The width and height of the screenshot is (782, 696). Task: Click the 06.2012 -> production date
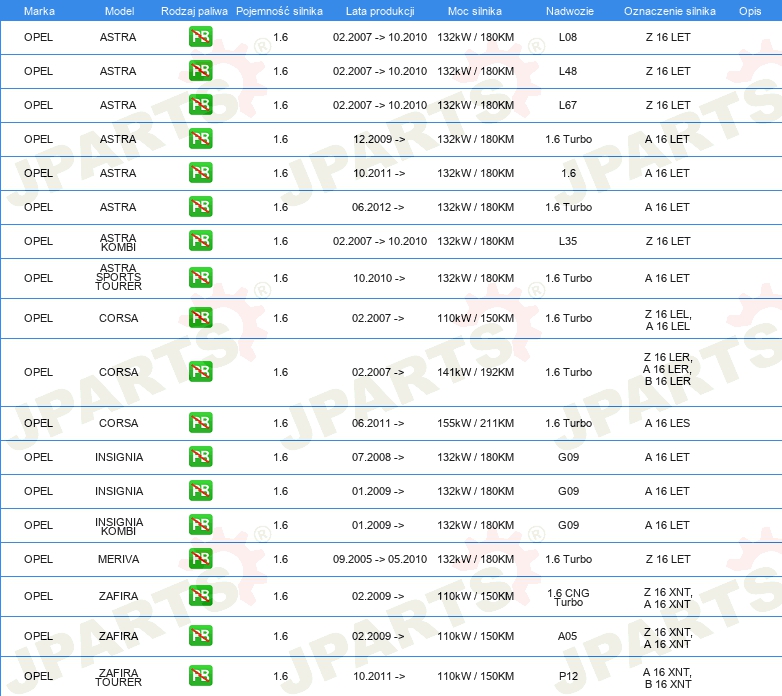378,207
